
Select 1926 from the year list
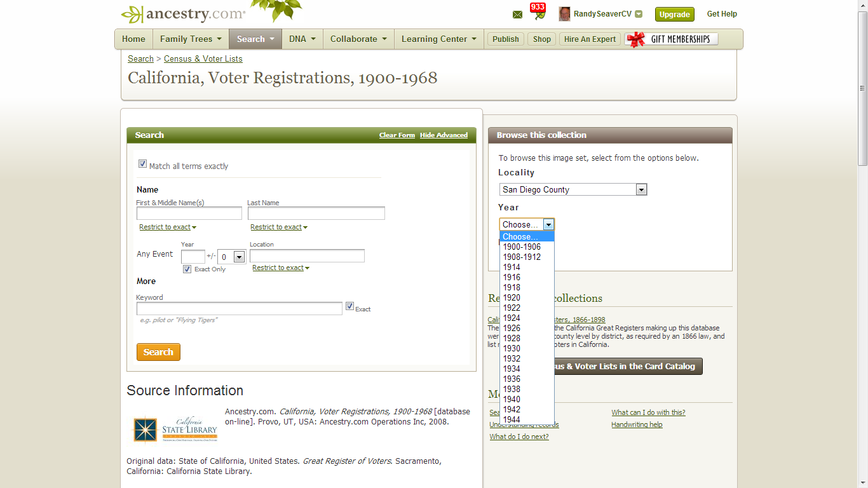[x=527, y=328]
